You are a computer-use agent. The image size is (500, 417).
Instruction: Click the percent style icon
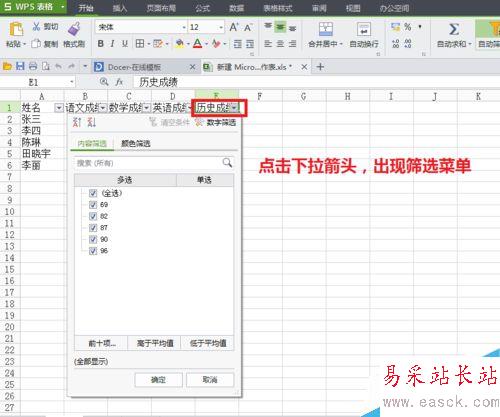(x=408, y=27)
